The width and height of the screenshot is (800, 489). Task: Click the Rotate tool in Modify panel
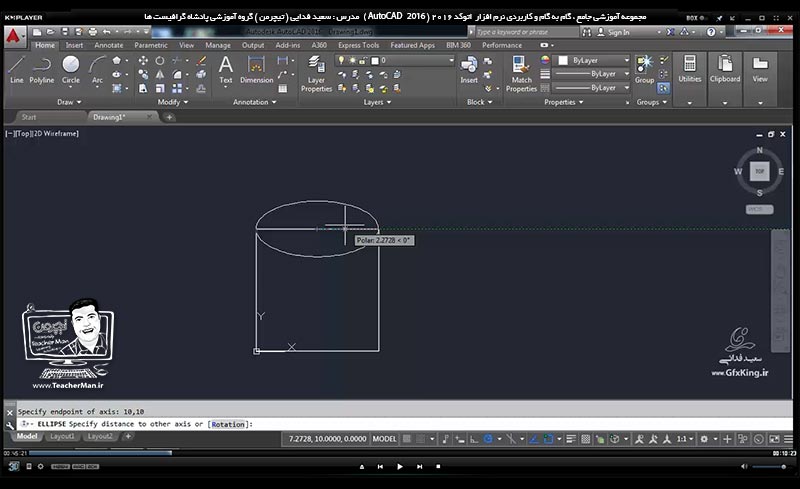[x=160, y=61]
